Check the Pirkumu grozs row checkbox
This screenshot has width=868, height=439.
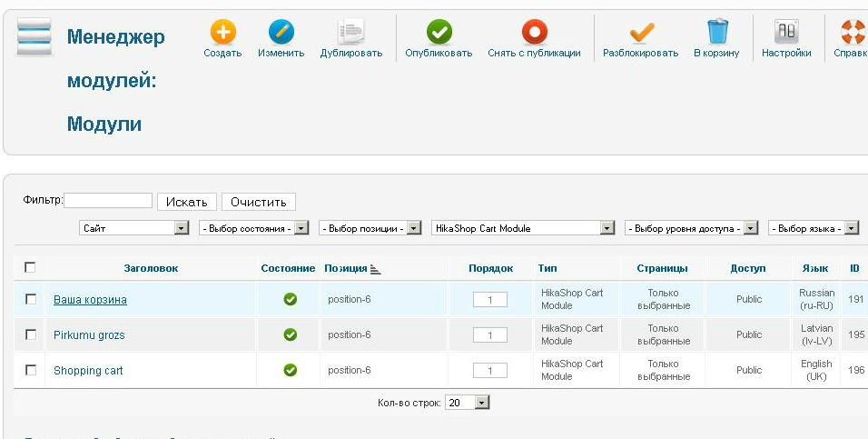coord(31,334)
